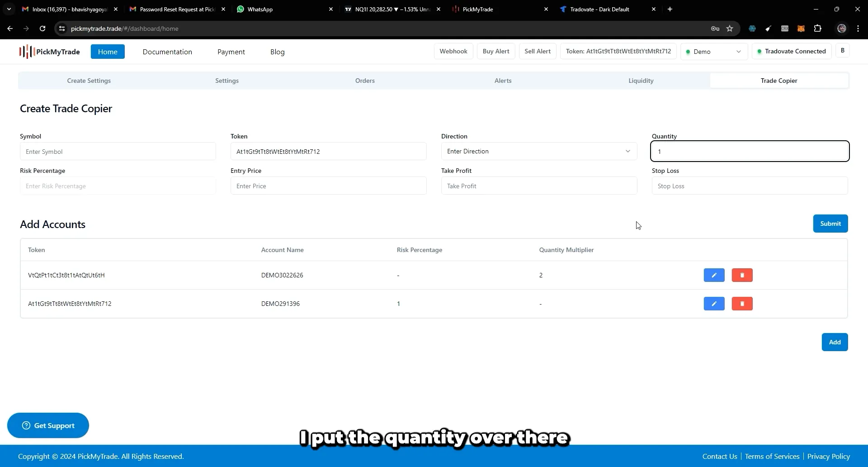Select account name DEMO3022626

[x=282, y=275]
